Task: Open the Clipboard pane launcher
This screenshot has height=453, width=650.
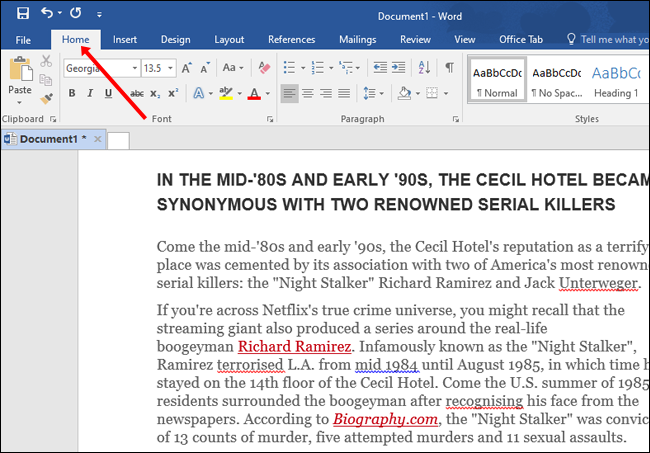Action: [53, 119]
